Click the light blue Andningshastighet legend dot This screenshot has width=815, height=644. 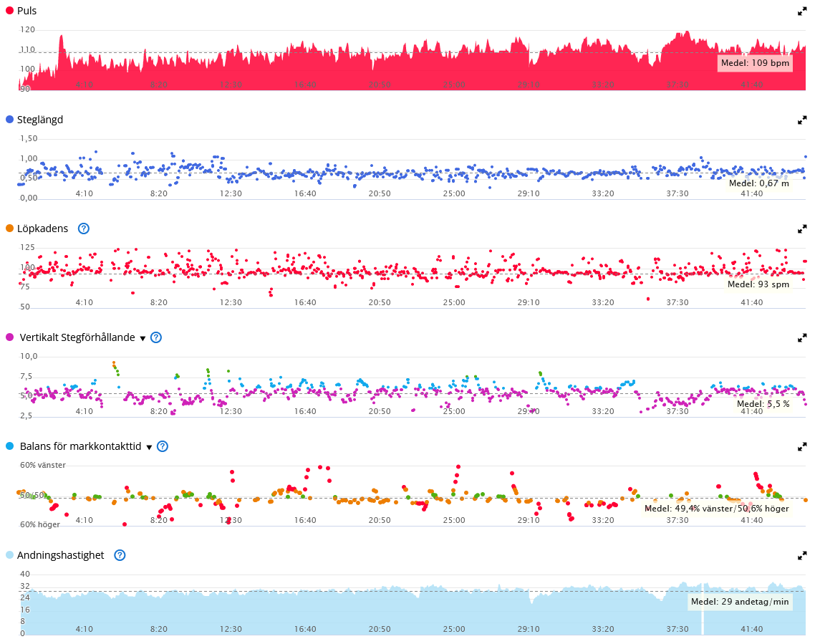[9, 555]
